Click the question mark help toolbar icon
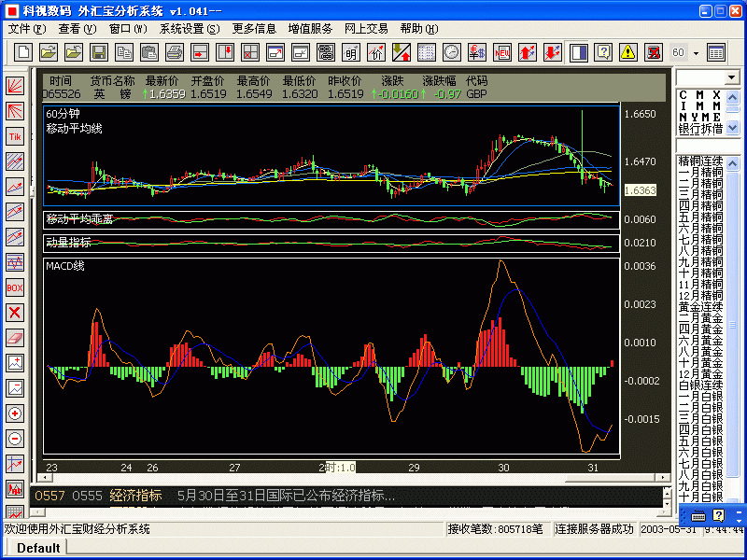Screen dimensions: 747x560 pyautogui.click(x=603, y=52)
